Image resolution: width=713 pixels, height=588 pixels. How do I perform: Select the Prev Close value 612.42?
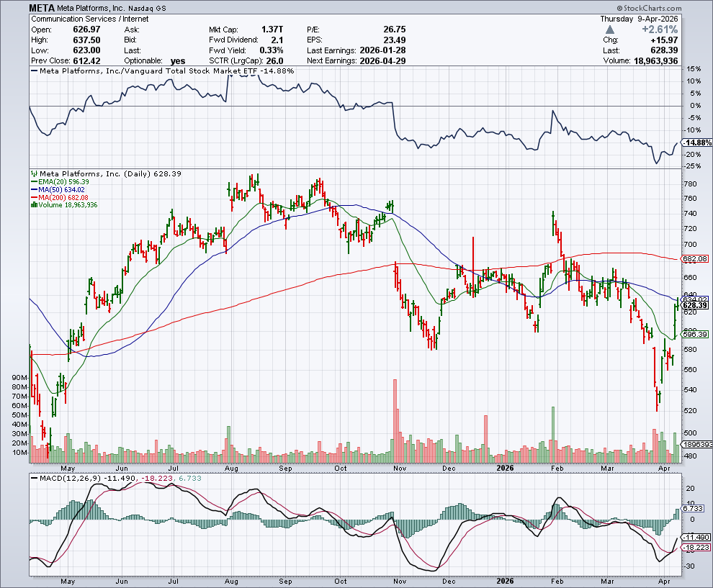pyautogui.click(x=86, y=60)
